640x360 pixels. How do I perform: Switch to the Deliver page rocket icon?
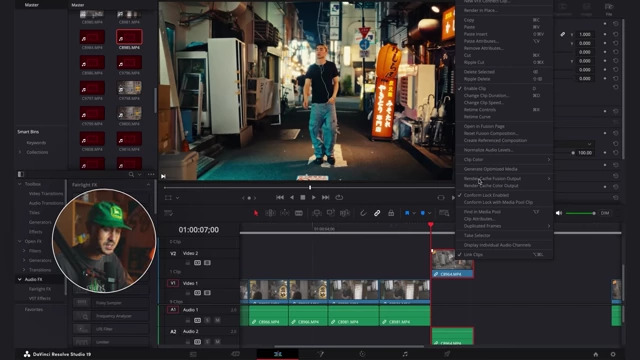pos(447,354)
